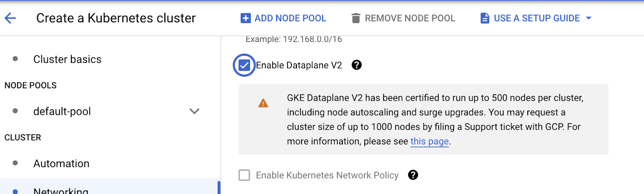Click the sidebar vertical scrollbar handle

[x=219, y=188]
